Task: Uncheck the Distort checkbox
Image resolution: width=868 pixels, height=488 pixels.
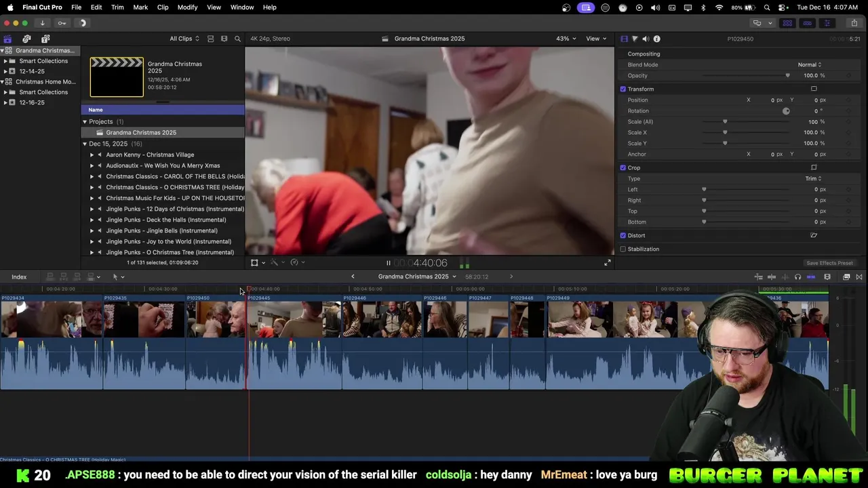Action: coord(623,235)
